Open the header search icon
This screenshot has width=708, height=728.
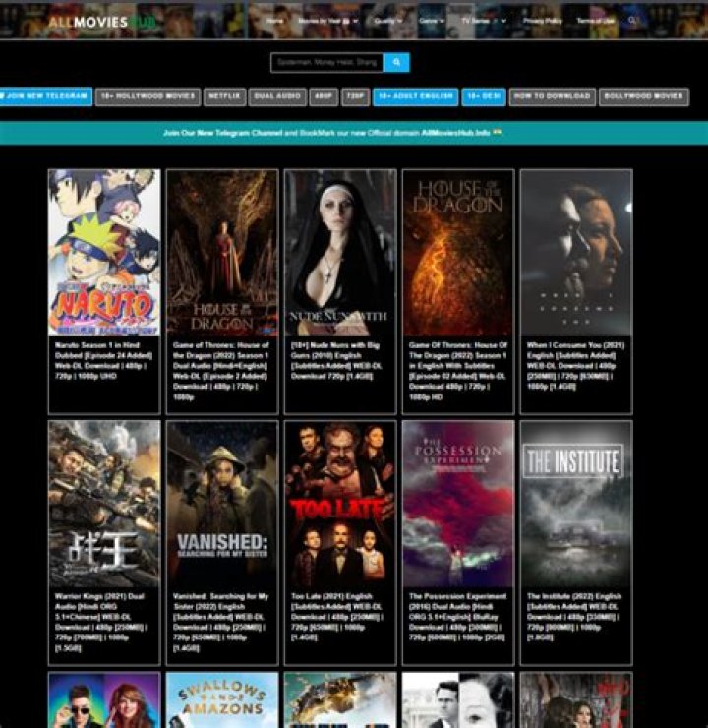click(632, 20)
